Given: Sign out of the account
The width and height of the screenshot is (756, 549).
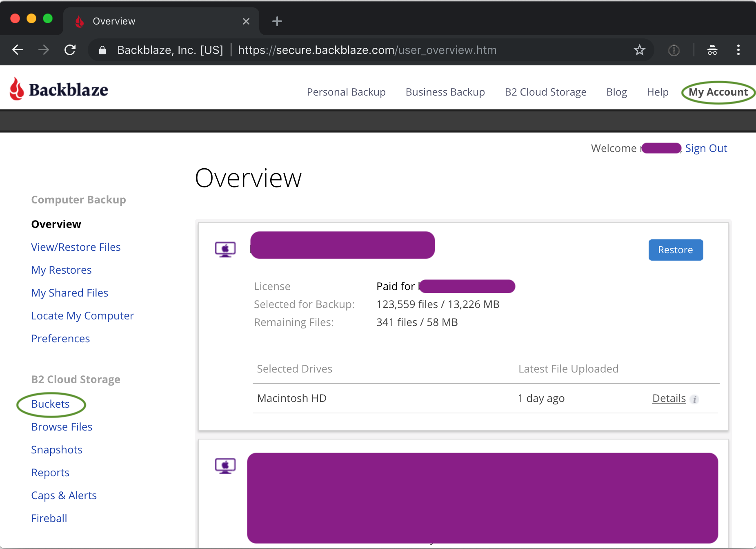Looking at the screenshot, I should (x=706, y=148).
